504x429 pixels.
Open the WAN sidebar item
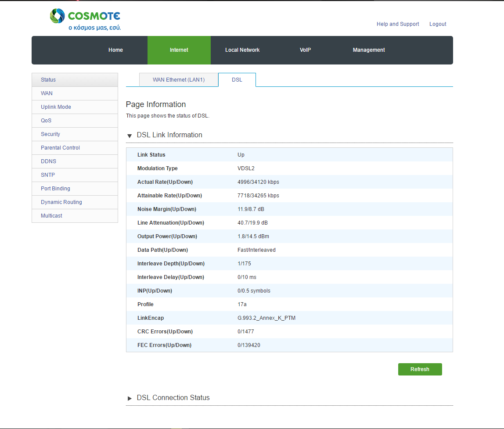[x=47, y=93]
